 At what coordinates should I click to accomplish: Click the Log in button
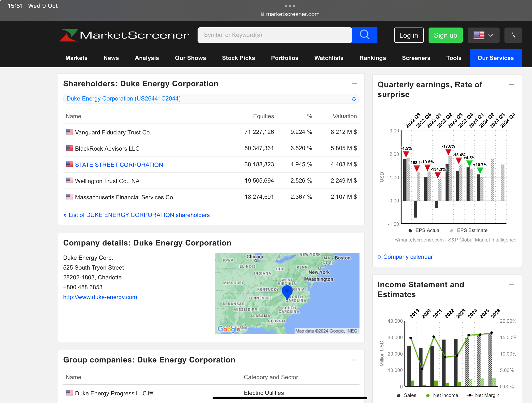409,35
